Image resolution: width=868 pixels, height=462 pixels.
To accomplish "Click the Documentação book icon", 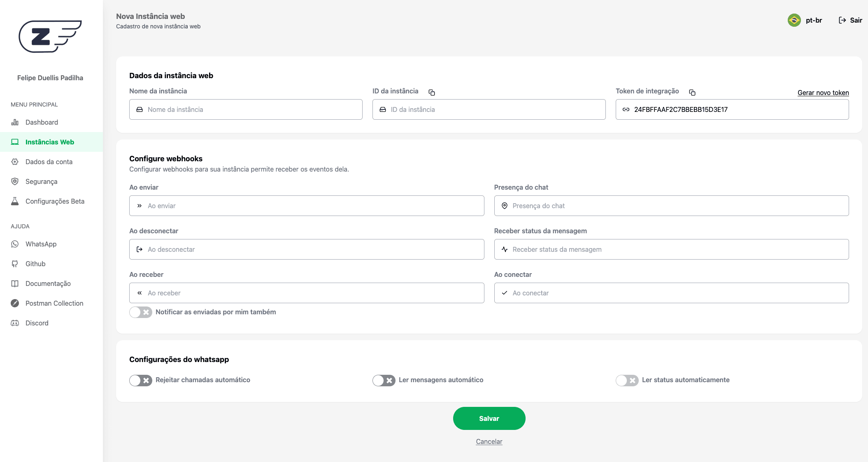I will pyautogui.click(x=15, y=283).
